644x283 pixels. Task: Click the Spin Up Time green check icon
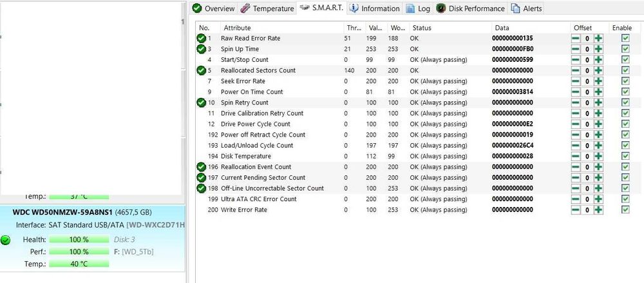point(201,49)
